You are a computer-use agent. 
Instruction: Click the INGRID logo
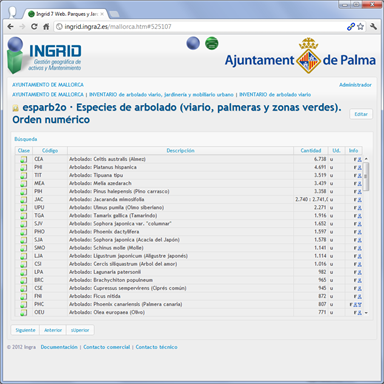44,55
